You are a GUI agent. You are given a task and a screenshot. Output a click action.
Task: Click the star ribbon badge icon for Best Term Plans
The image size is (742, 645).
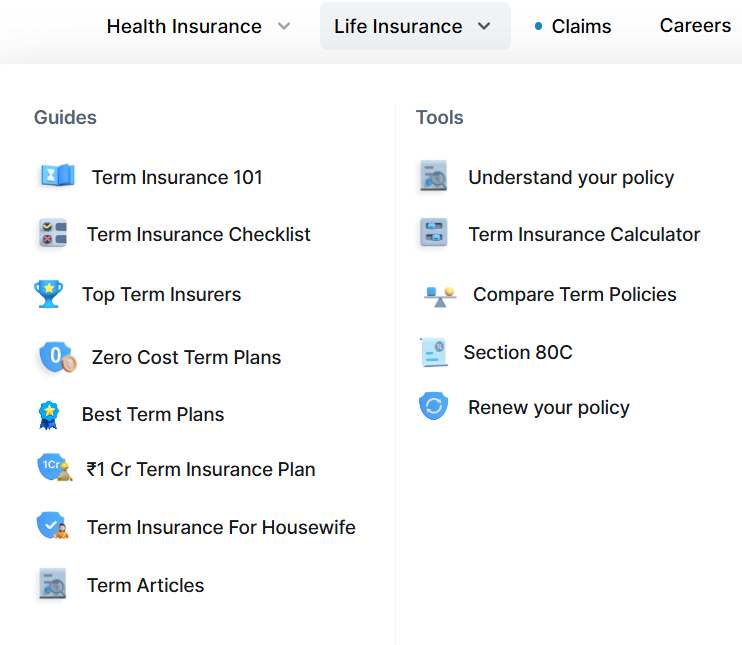pyautogui.click(x=48, y=414)
